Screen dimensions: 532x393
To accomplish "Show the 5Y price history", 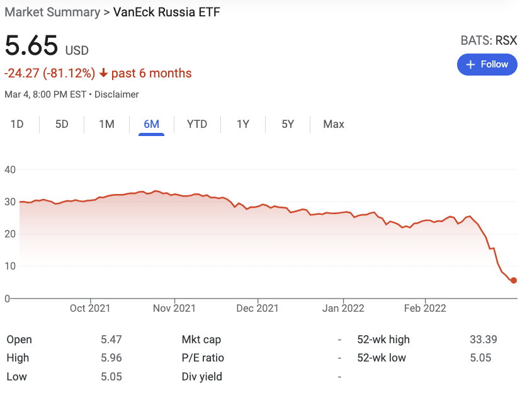I will point(288,124).
